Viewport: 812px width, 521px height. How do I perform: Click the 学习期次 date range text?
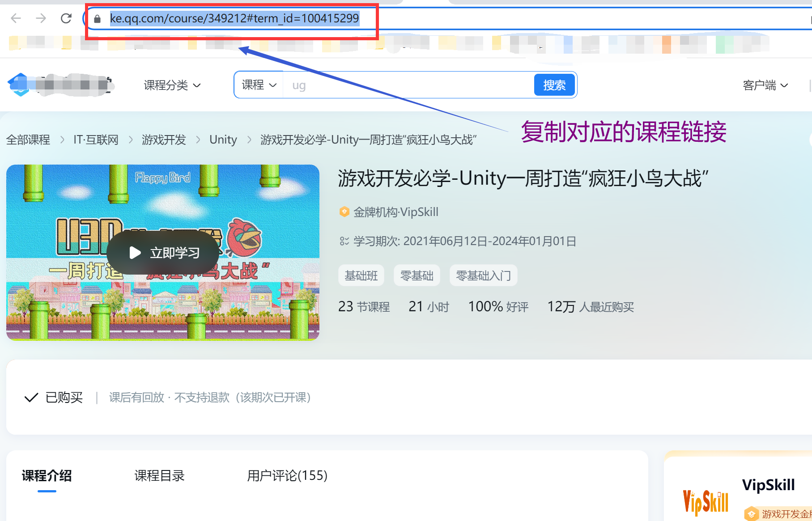pyautogui.click(x=465, y=241)
